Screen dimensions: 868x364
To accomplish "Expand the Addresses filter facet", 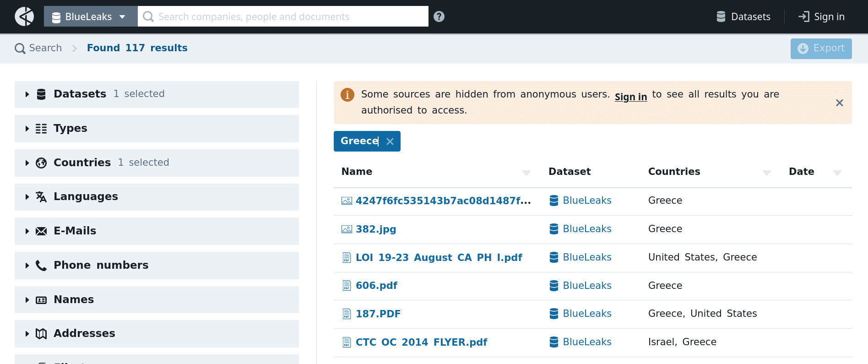I will coord(157,334).
